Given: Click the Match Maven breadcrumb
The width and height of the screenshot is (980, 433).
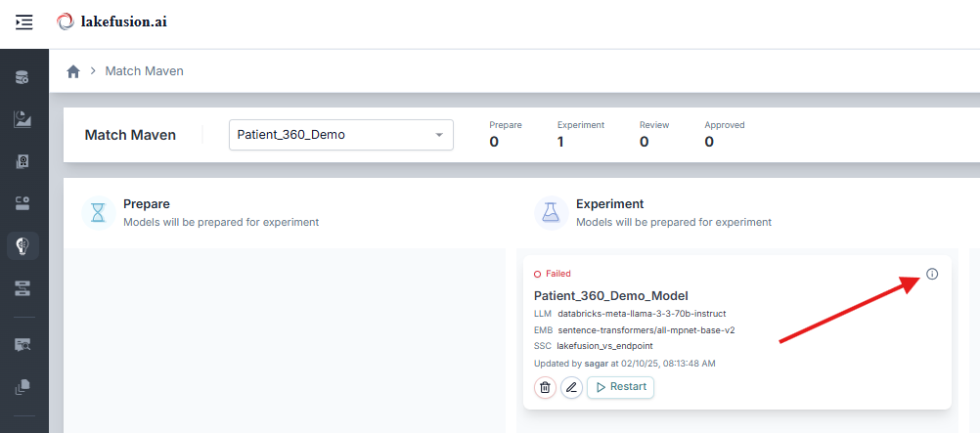Looking at the screenshot, I should click(145, 71).
